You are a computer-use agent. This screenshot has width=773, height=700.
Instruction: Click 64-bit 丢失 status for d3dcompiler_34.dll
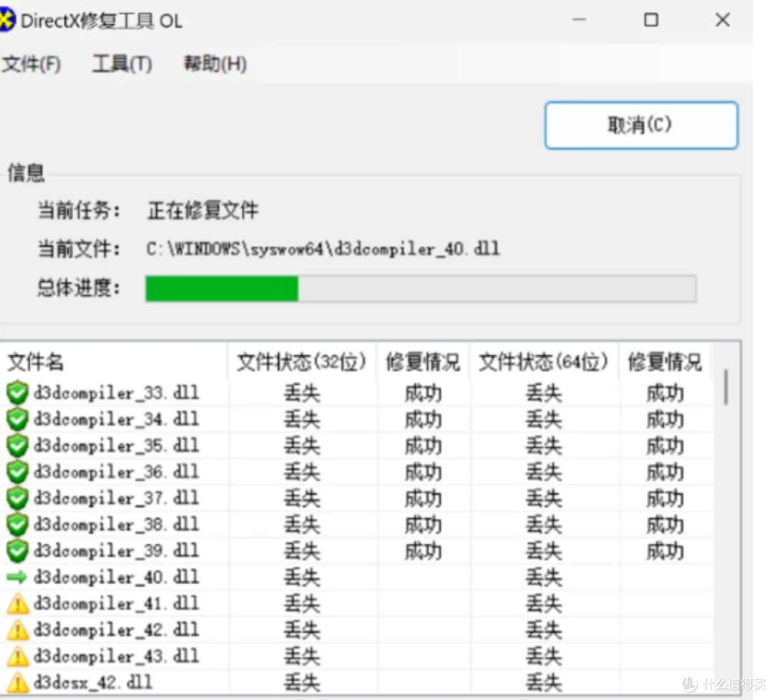click(x=544, y=420)
